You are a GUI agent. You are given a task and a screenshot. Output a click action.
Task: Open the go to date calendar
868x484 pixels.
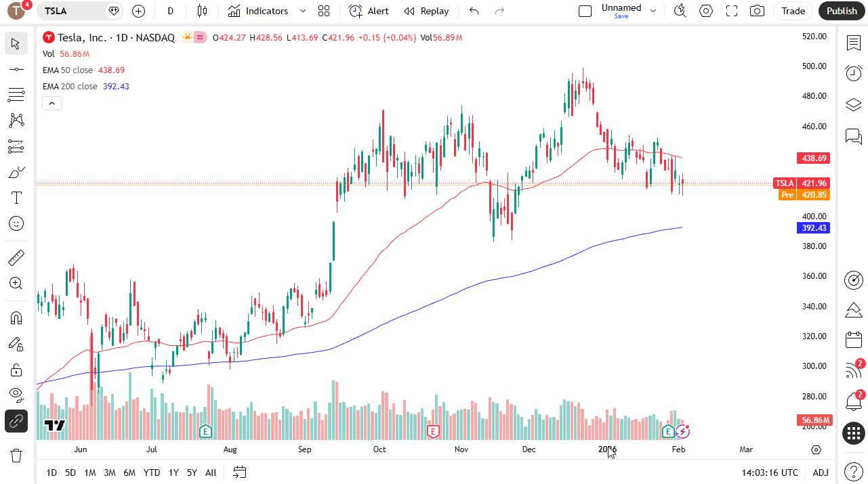click(239, 472)
